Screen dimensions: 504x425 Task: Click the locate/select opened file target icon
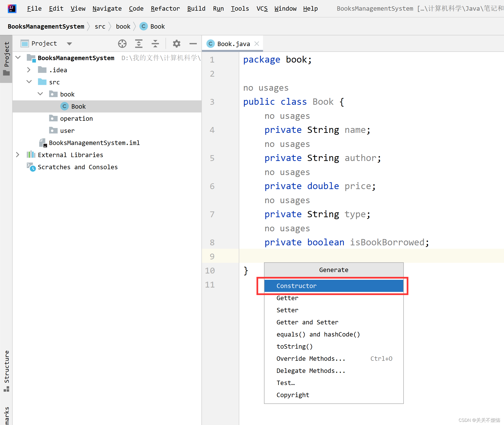coord(122,44)
